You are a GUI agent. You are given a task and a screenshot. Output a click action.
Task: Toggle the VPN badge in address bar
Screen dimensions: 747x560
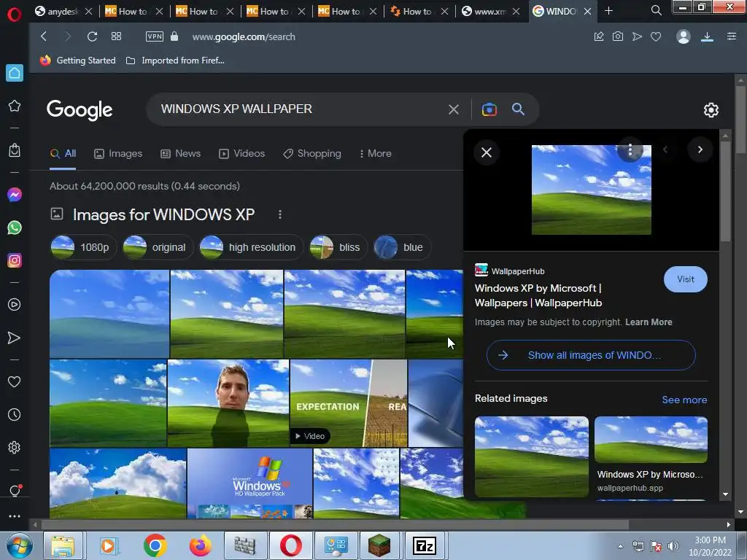[155, 36]
